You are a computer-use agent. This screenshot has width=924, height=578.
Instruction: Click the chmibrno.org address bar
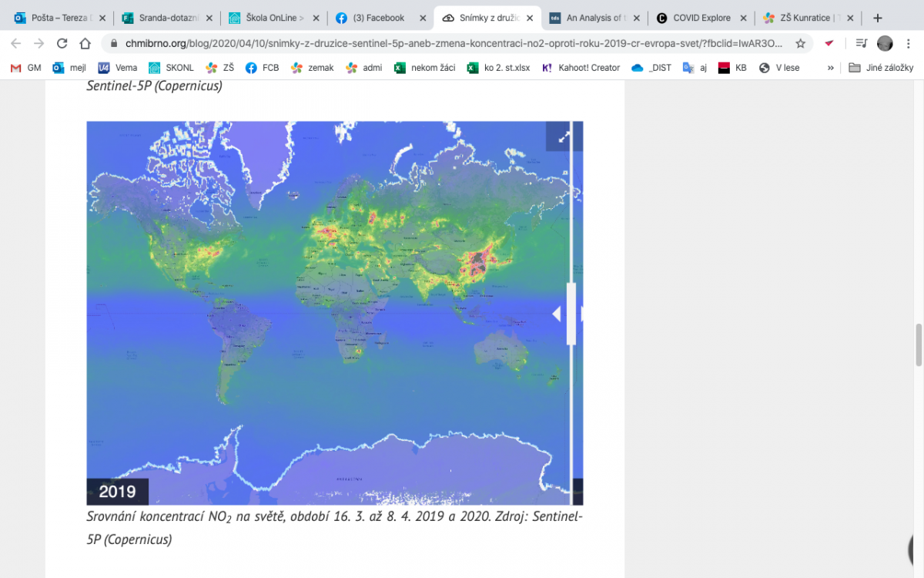coord(454,44)
